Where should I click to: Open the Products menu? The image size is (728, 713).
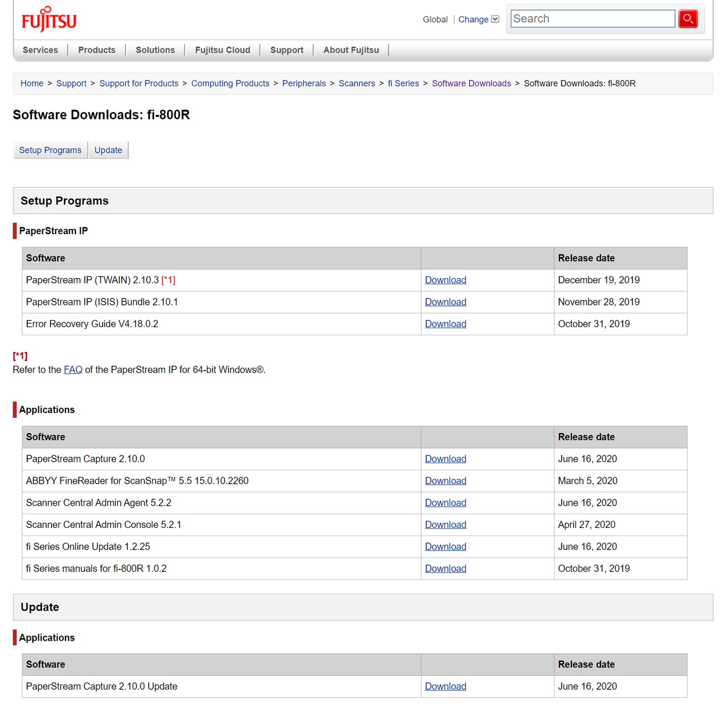pyautogui.click(x=97, y=50)
